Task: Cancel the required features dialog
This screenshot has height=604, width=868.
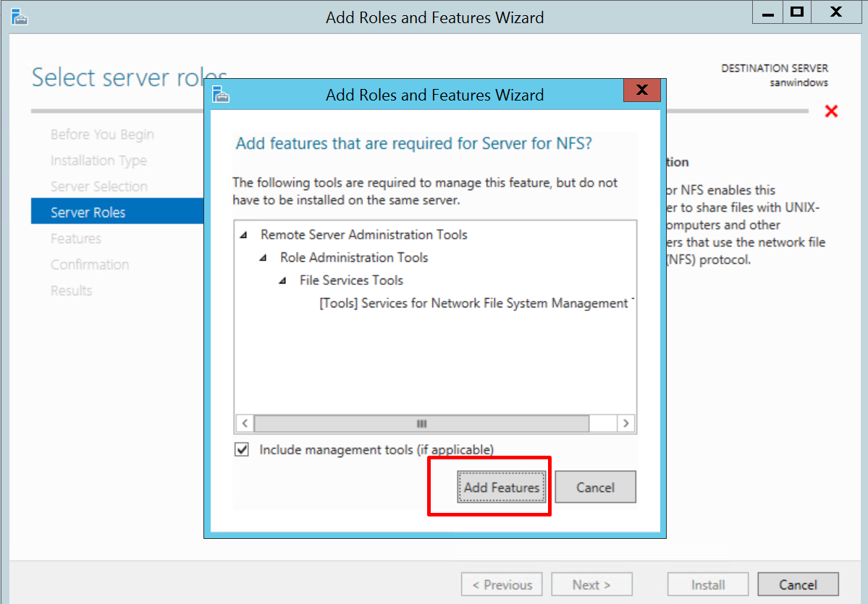Action: click(x=595, y=488)
